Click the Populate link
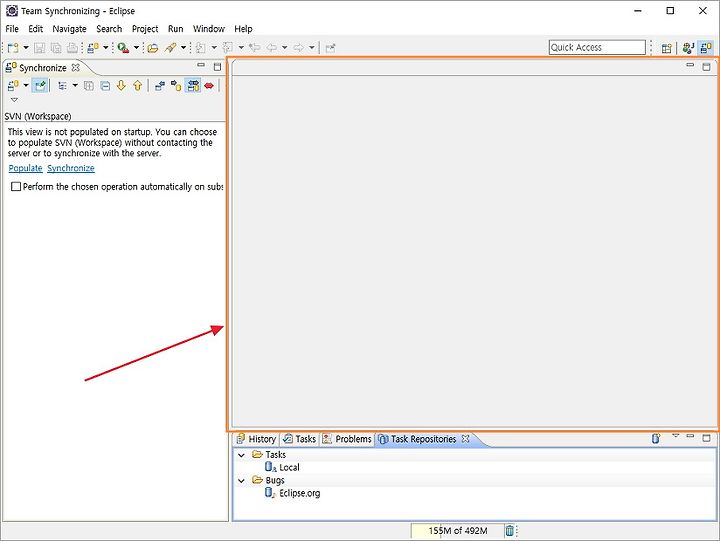This screenshot has height=541, width=720. [x=25, y=168]
